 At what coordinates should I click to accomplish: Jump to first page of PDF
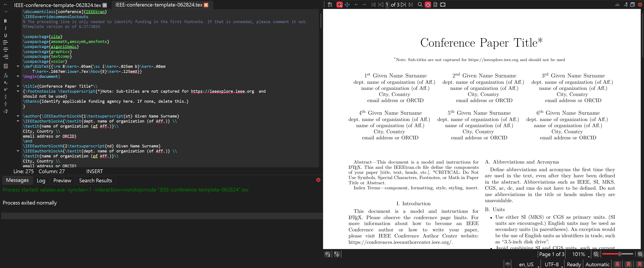[373, 5]
